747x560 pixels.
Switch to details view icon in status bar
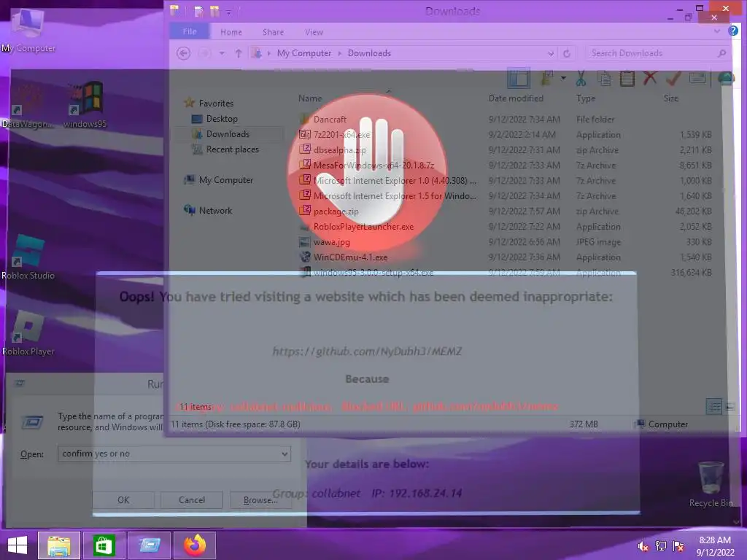click(713, 407)
